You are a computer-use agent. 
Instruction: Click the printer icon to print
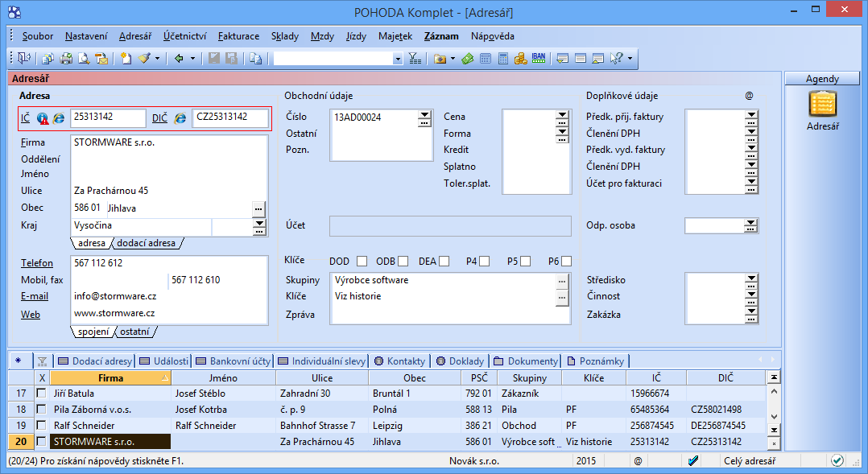66,58
